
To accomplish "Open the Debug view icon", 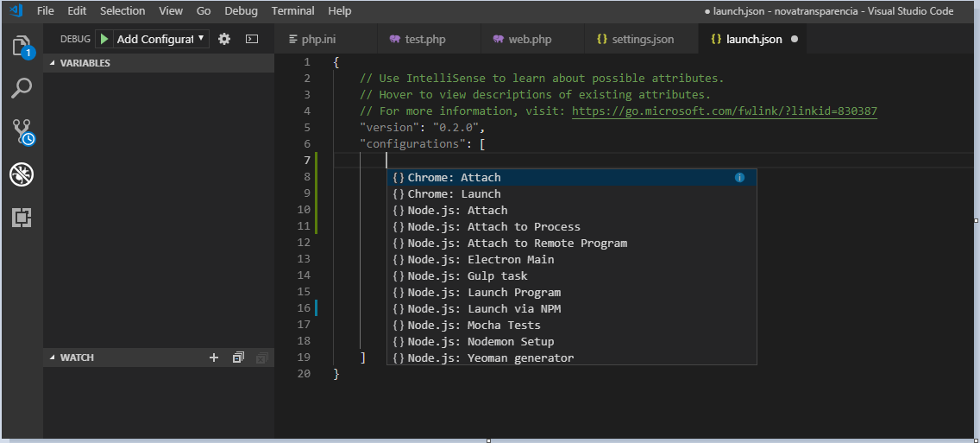I will 22,174.
